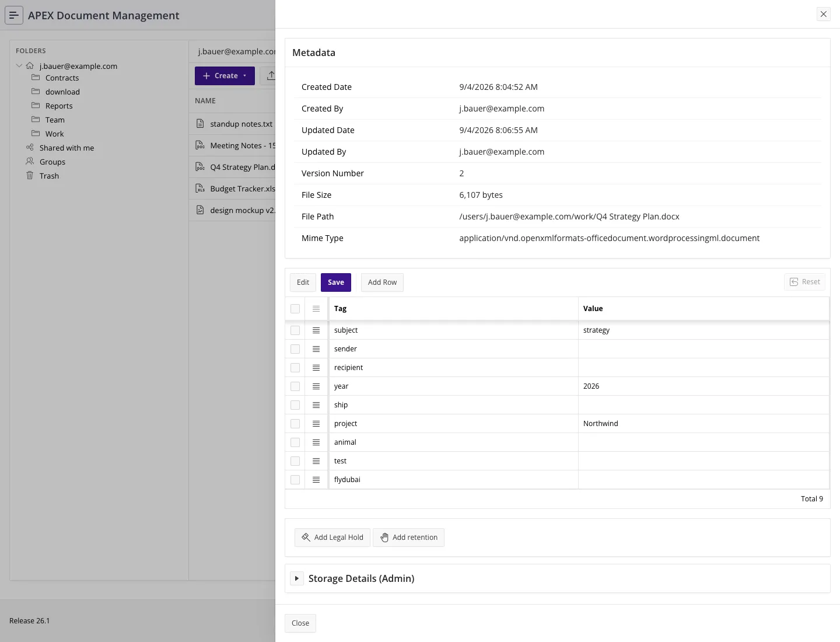The height and width of the screenshot is (642, 840).
Task: Click the Close button at bottom
Action: (300, 623)
